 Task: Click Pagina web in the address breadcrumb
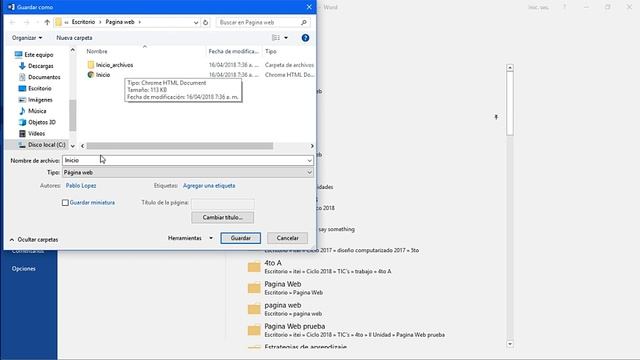click(120, 22)
